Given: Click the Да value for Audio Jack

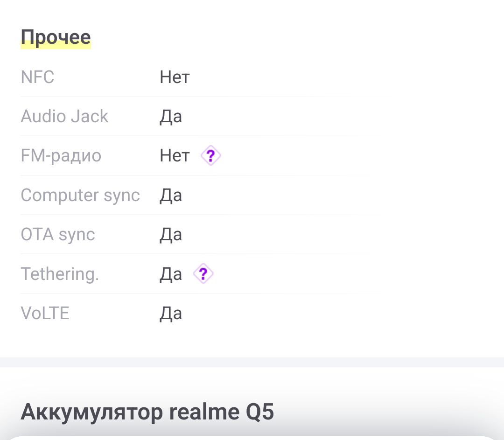Looking at the screenshot, I should (x=171, y=116).
